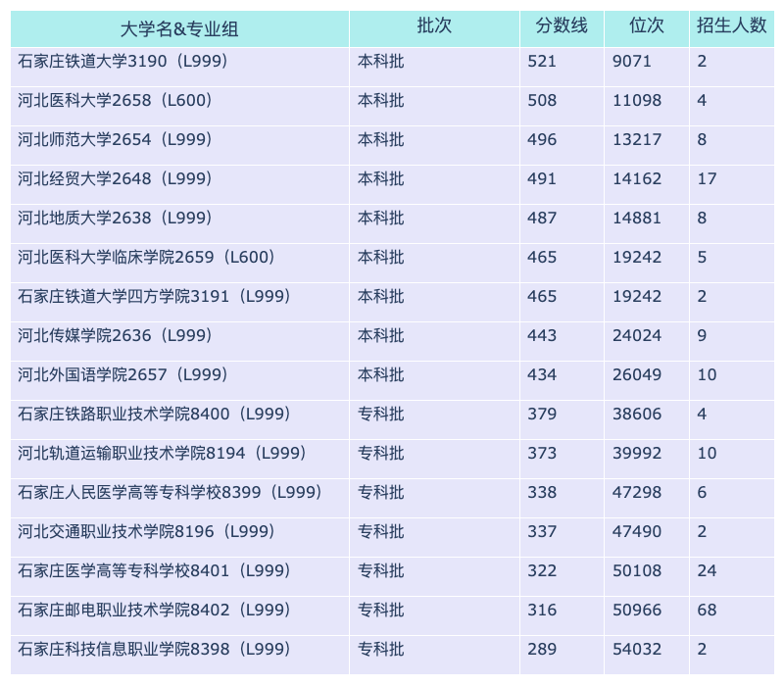Viewport: 784px width, 686px height.
Task: Click the 招生人数 column header
Action: 731,29
